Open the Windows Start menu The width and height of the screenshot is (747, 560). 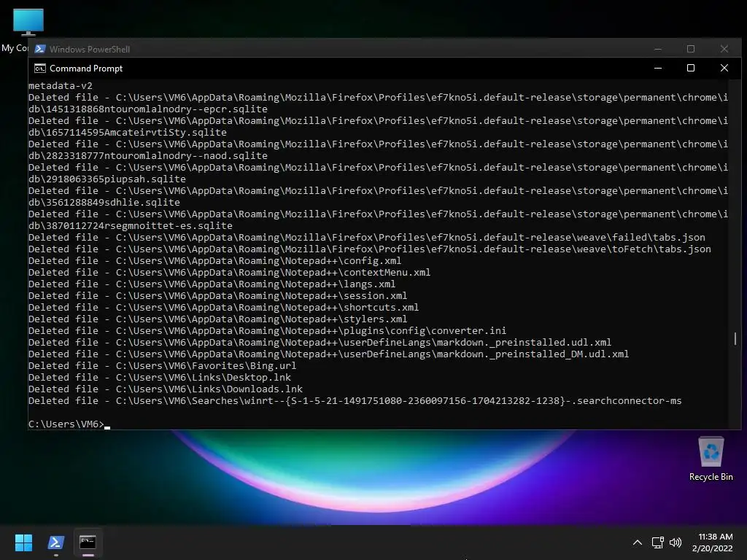tap(23, 542)
